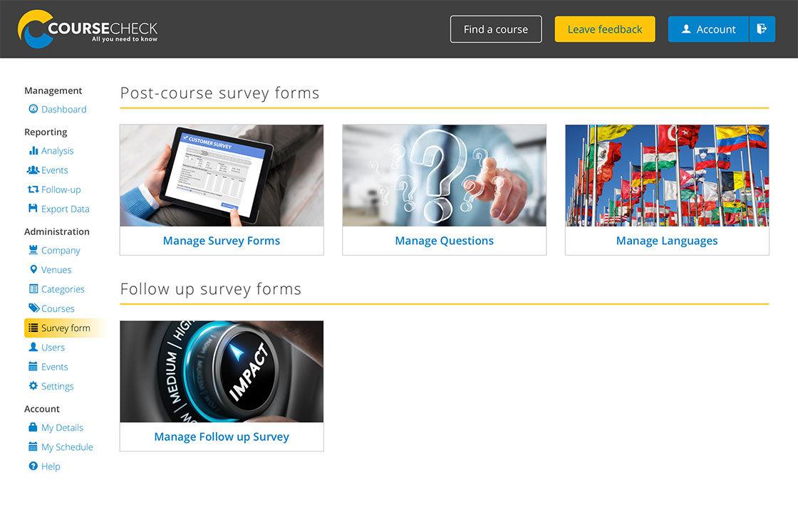This screenshot has width=798, height=532.
Task: Click the Find a course button
Action: click(495, 29)
